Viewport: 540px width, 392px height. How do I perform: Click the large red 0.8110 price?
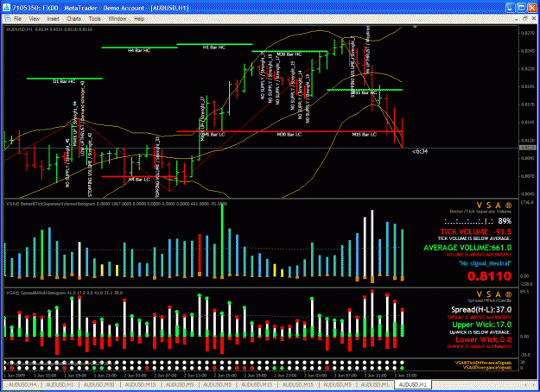click(489, 276)
